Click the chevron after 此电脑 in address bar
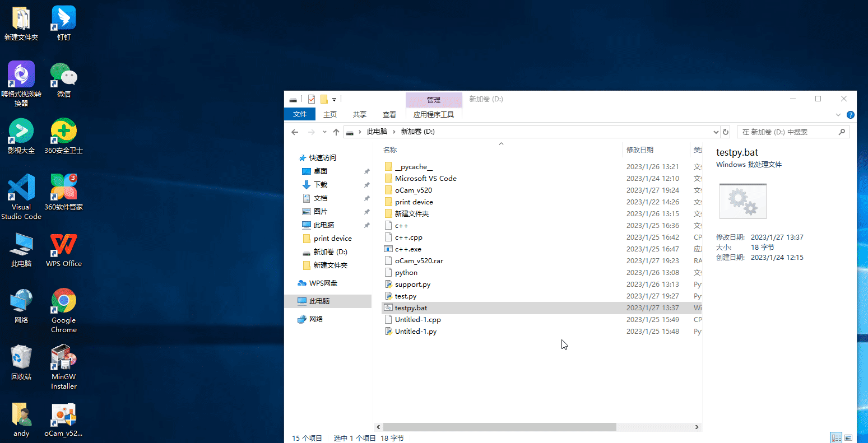The width and height of the screenshot is (868, 443). tap(394, 132)
